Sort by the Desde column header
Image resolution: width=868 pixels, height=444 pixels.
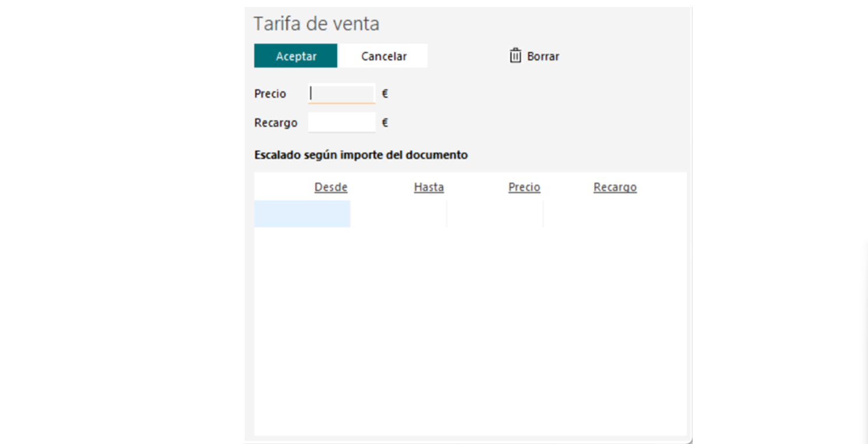(330, 187)
